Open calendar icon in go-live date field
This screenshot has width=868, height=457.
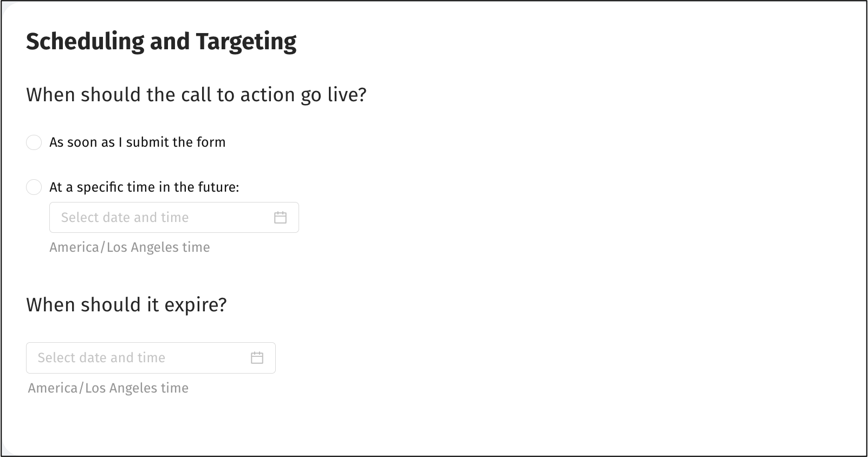(x=280, y=218)
